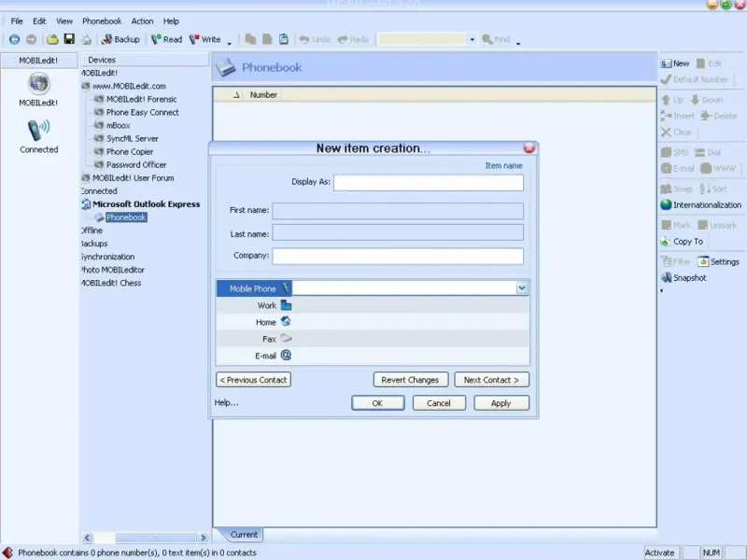This screenshot has height=560, width=747.
Task: Select the Phonebook tree item
Action: (126, 217)
